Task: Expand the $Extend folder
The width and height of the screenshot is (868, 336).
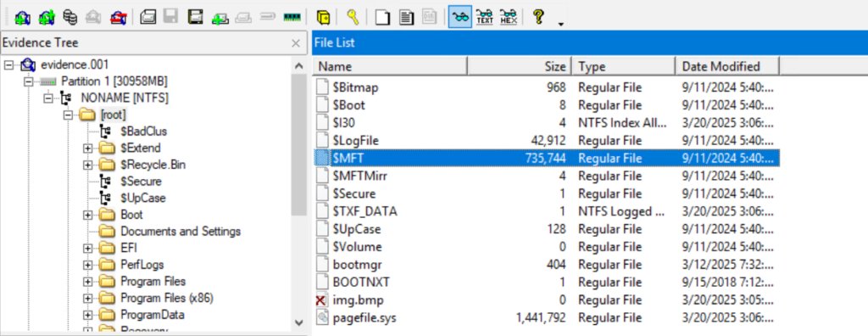Action: 87,148
